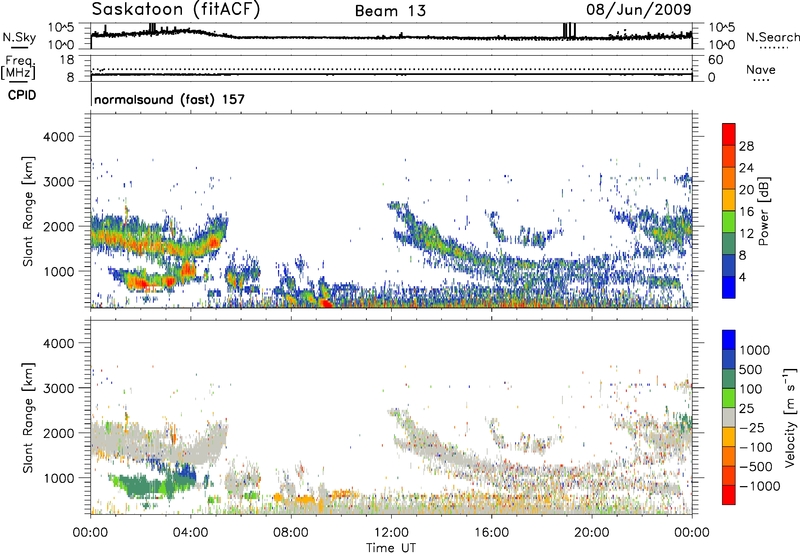Select the "4" label on power colorbar
The image size is (800, 554).
pos(742,277)
